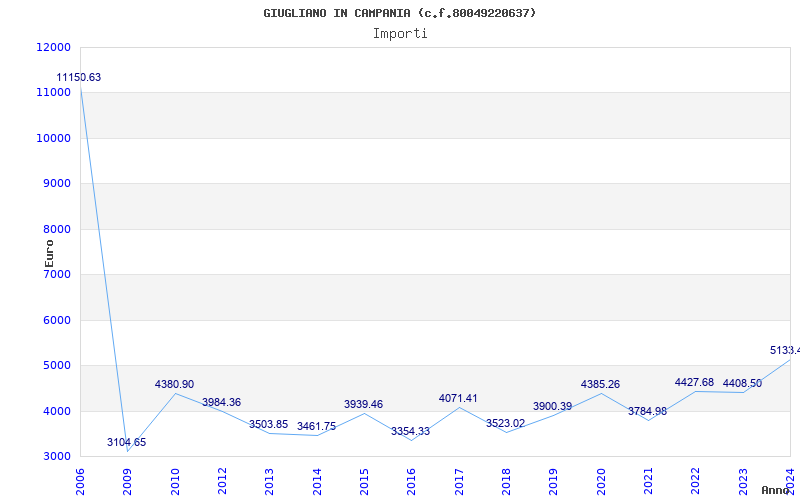The width and height of the screenshot is (800, 500).
Task: Click the data label 4427.68
Action: pyautogui.click(x=694, y=382)
